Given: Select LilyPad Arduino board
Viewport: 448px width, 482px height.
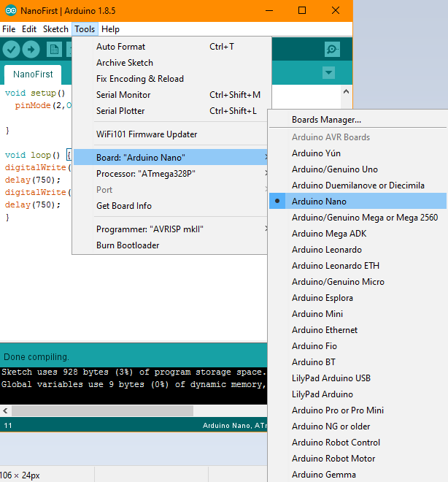Looking at the screenshot, I should [x=358, y=394].
